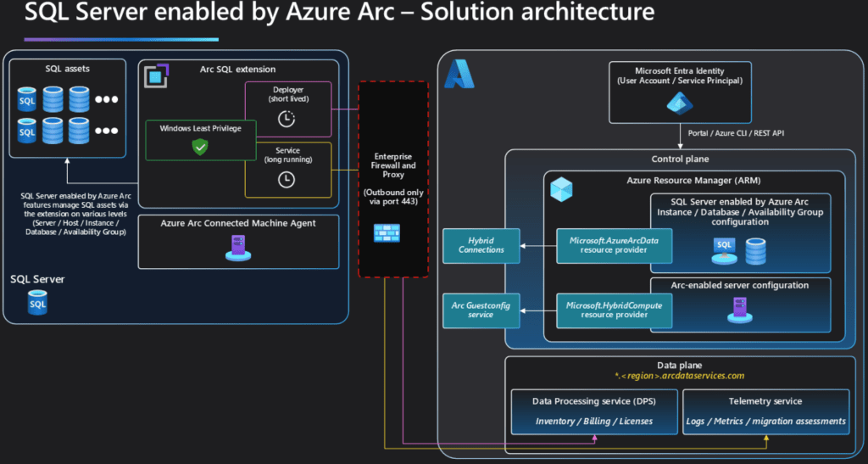This screenshot has height=464, width=868.
Task: Select the Arc Guestconfig service box
Action: click(481, 310)
